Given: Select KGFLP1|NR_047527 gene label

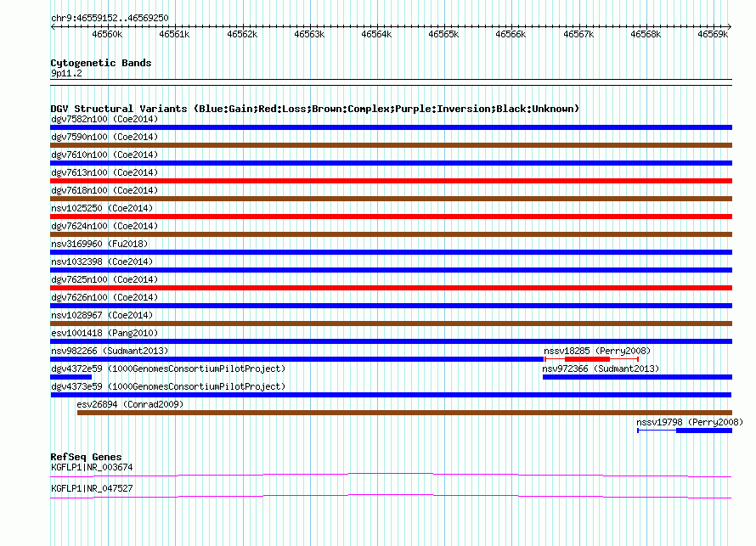Looking at the screenshot, I should point(92,488).
